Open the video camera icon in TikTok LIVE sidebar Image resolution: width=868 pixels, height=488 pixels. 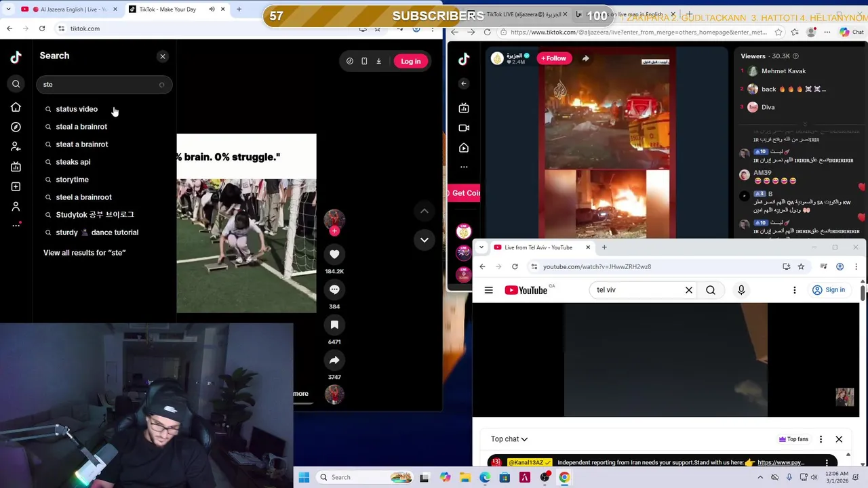click(464, 127)
